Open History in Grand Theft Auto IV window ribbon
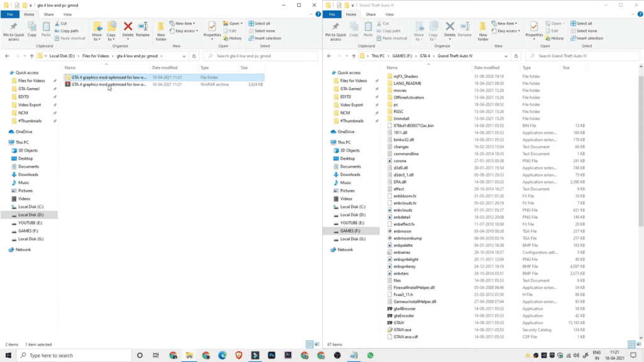This screenshot has width=644, height=362. [x=554, y=38]
